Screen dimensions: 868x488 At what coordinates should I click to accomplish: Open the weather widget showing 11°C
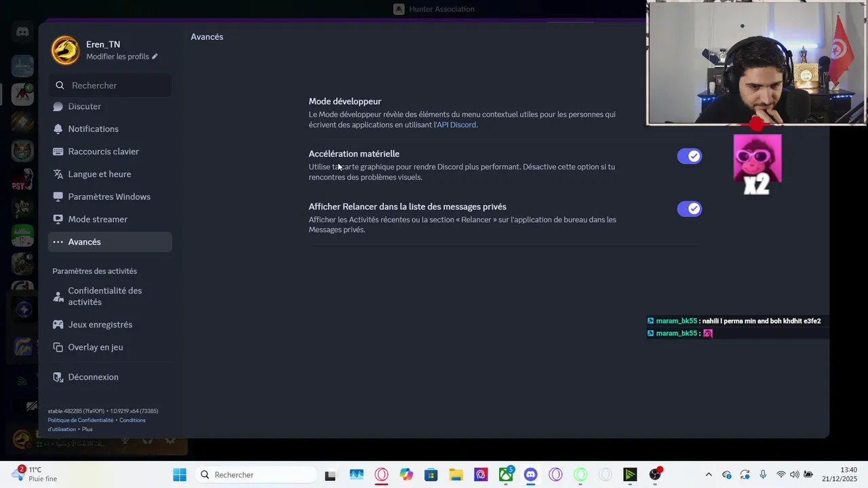point(35,474)
